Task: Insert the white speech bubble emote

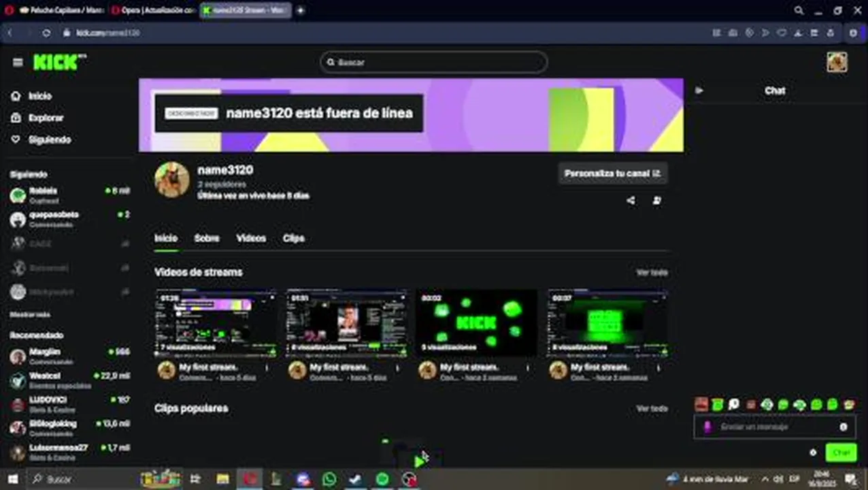Action: [x=734, y=404]
